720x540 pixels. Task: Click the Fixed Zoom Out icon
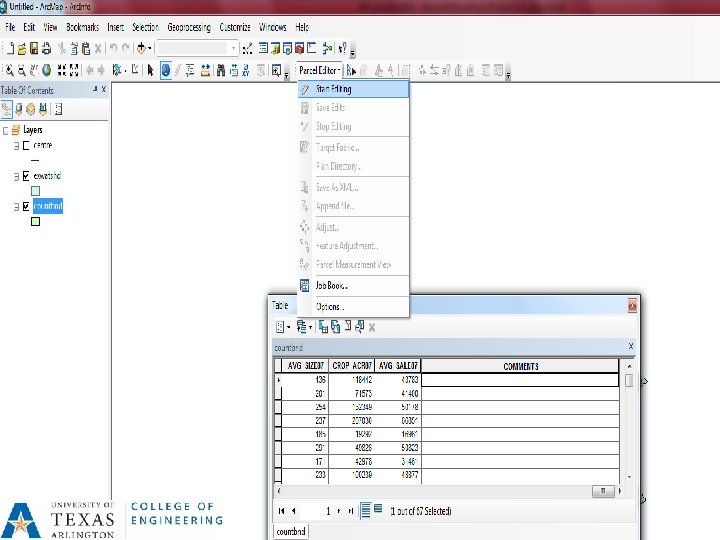click(73, 70)
